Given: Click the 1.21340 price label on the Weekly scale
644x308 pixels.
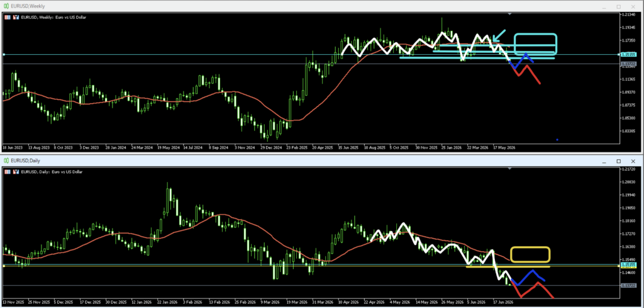Looking at the screenshot, I should point(630,15).
